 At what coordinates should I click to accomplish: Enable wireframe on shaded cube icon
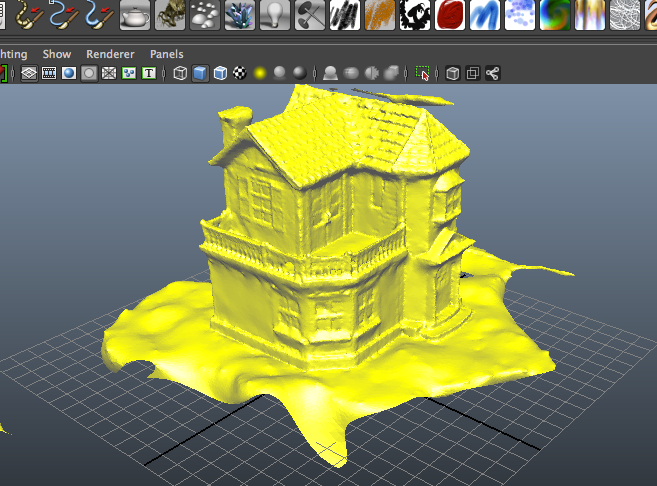(x=220, y=73)
